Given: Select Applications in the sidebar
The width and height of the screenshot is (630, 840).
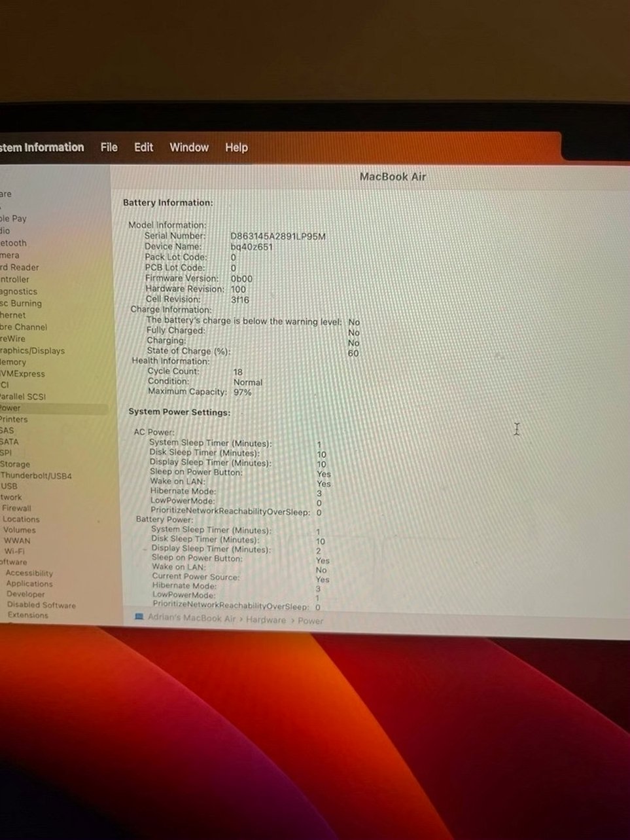Looking at the screenshot, I should [29, 584].
